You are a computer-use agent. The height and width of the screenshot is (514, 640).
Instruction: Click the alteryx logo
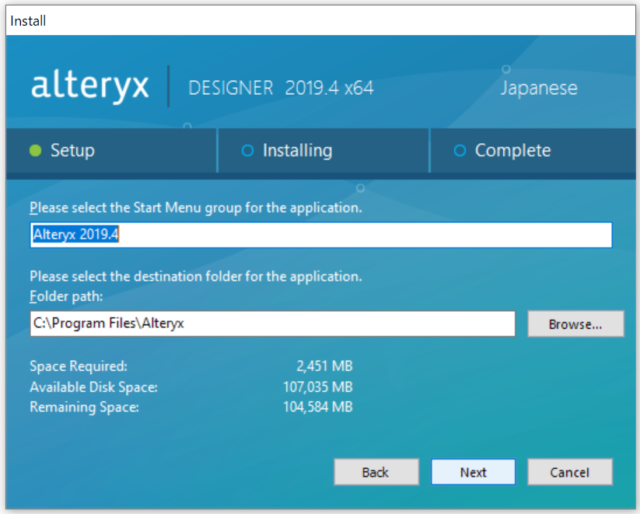[90, 87]
